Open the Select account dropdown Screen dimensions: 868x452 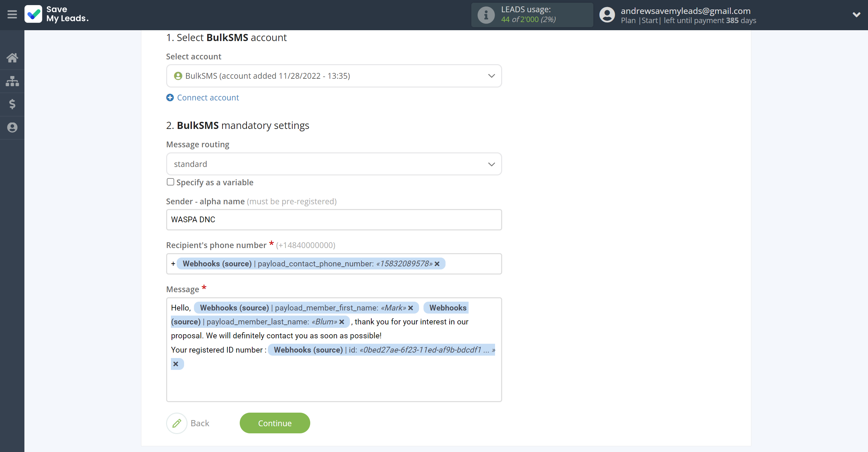[x=334, y=76]
